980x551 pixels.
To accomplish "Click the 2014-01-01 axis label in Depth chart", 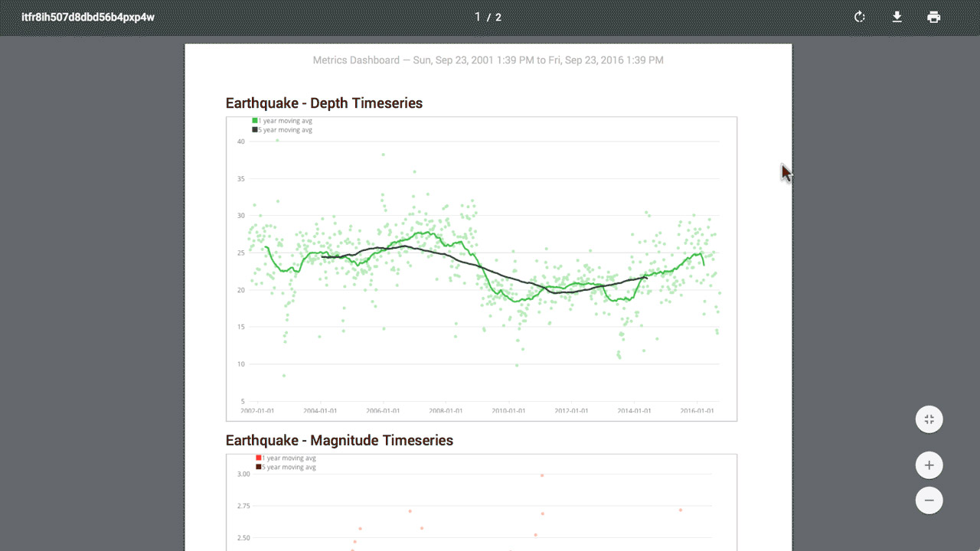I will (x=634, y=411).
